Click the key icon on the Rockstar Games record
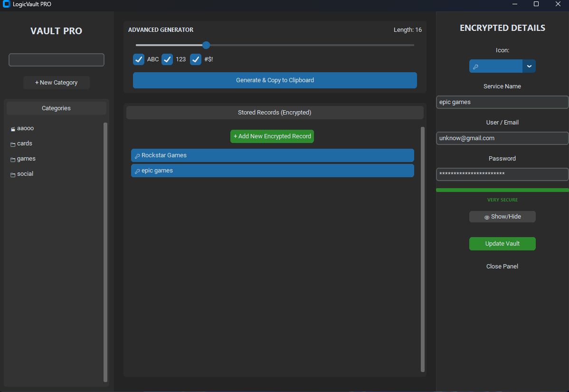This screenshot has width=569, height=392. (138, 155)
